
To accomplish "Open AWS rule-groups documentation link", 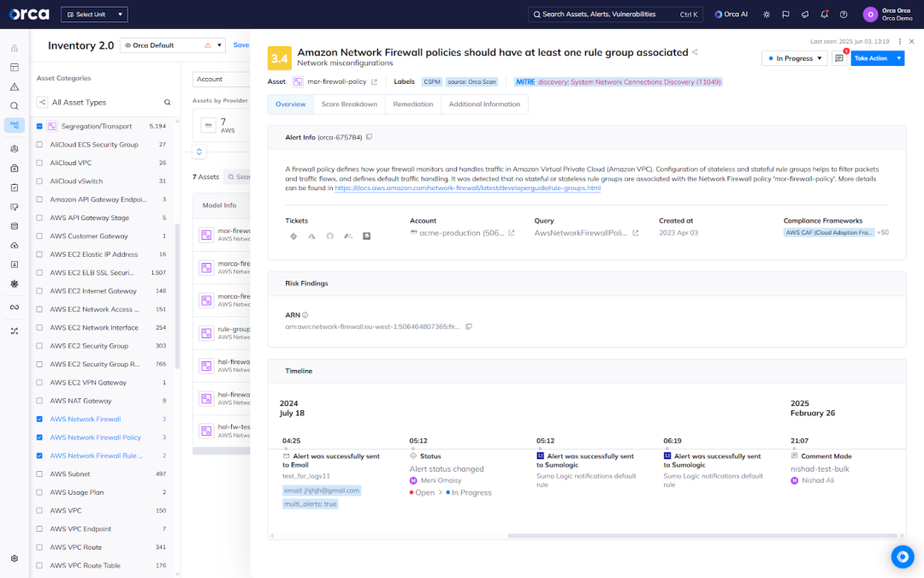I will point(468,188).
